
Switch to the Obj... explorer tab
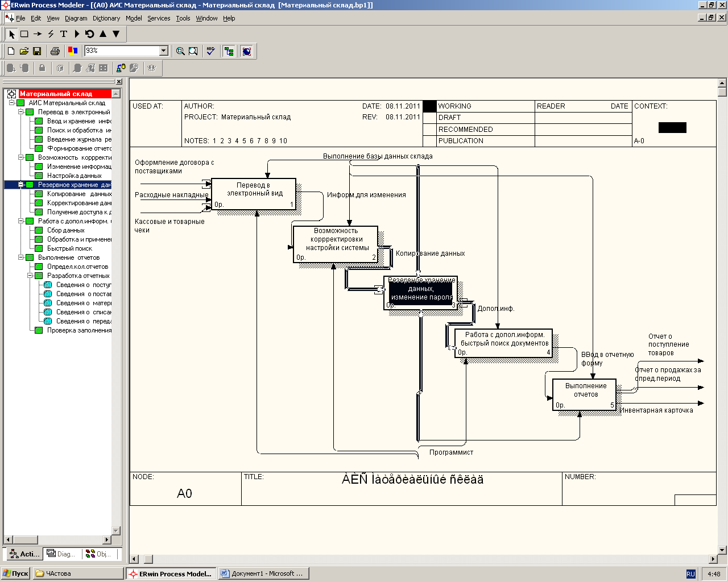coord(98,554)
